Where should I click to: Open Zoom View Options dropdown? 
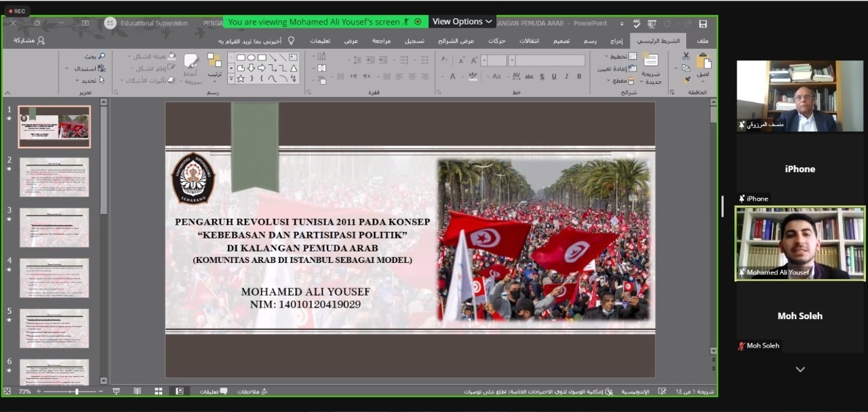pyautogui.click(x=462, y=22)
